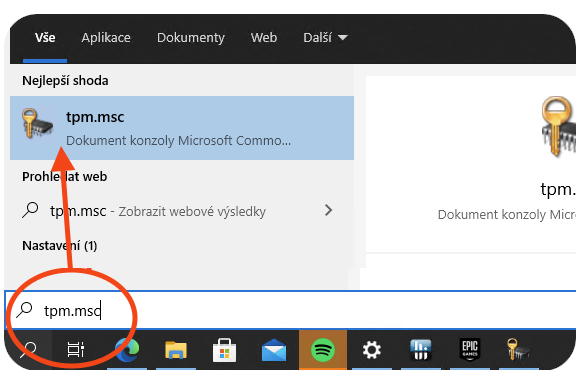Click the magnifier icon in search box

tap(24, 310)
